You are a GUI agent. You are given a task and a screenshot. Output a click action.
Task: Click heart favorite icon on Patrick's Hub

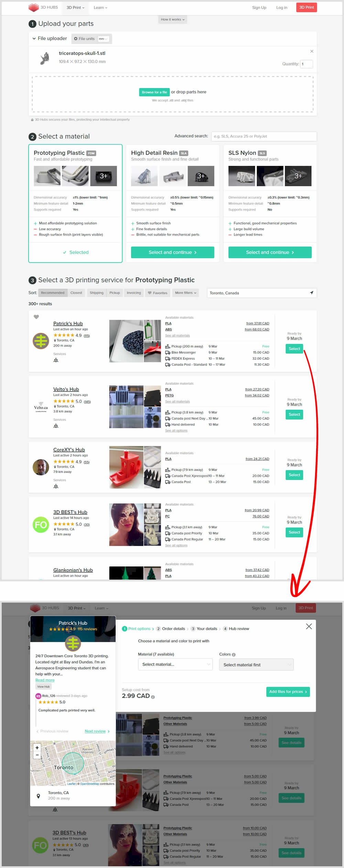36,317
